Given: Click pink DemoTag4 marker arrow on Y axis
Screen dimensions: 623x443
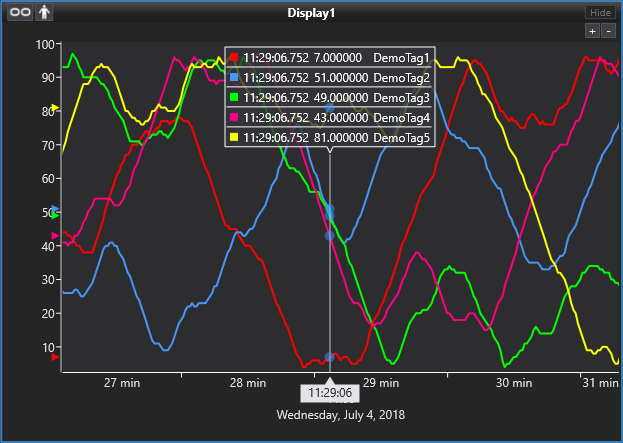Looking at the screenshot, I should (56, 235).
